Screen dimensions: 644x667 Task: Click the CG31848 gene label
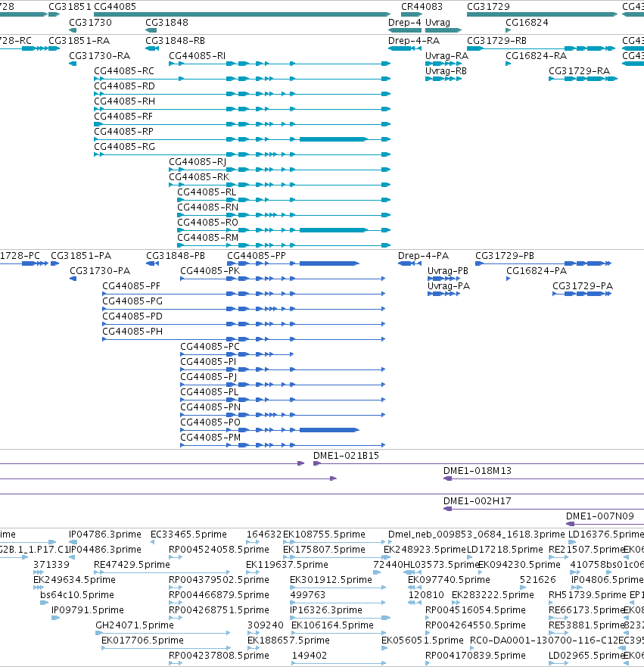(166, 23)
